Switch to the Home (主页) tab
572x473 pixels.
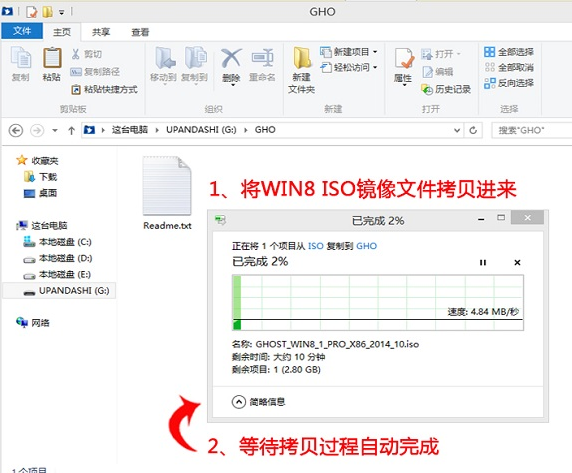62,32
